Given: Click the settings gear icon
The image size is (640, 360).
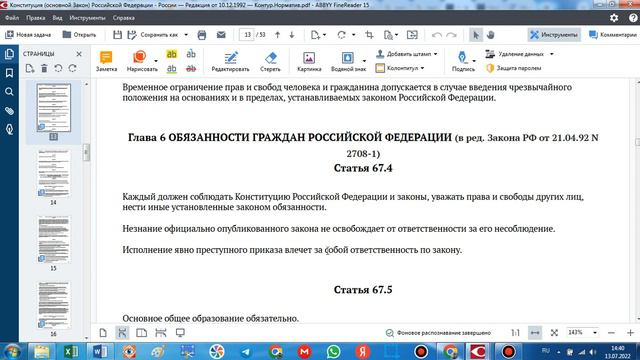Looking at the screenshot, I should click(614, 18).
